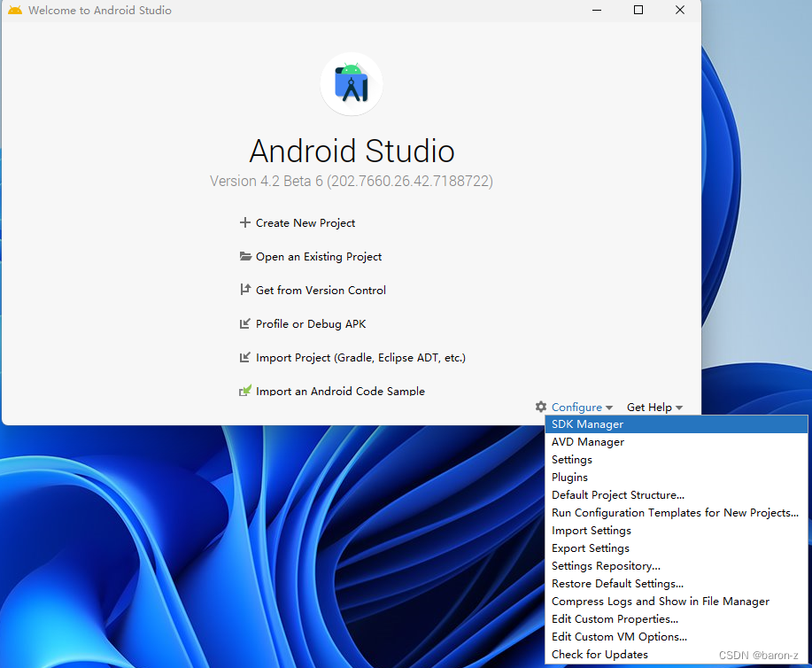Screen dimensions: 812x668
Task: Click the gear icon next to Configure
Action: 541,407
